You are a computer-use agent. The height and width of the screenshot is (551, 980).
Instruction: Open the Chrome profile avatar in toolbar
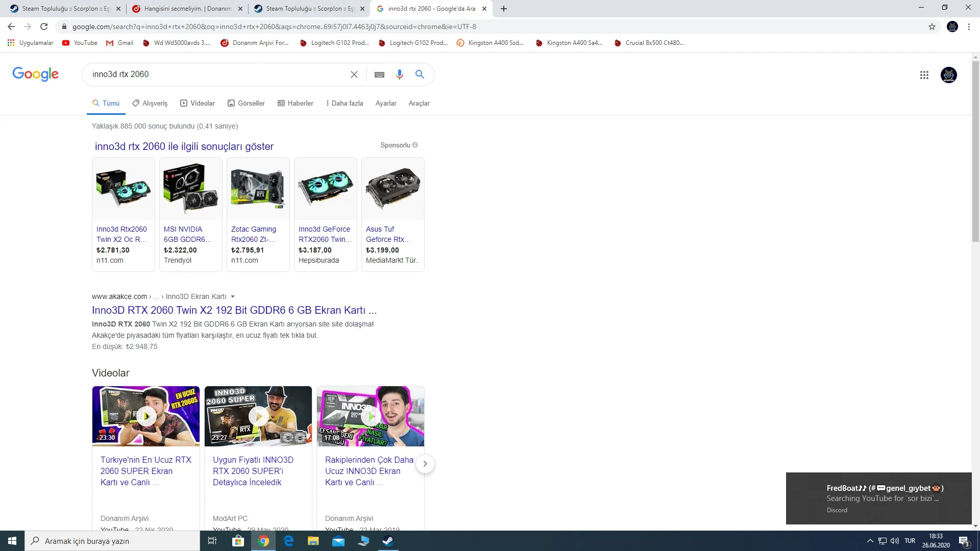click(x=952, y=27)
